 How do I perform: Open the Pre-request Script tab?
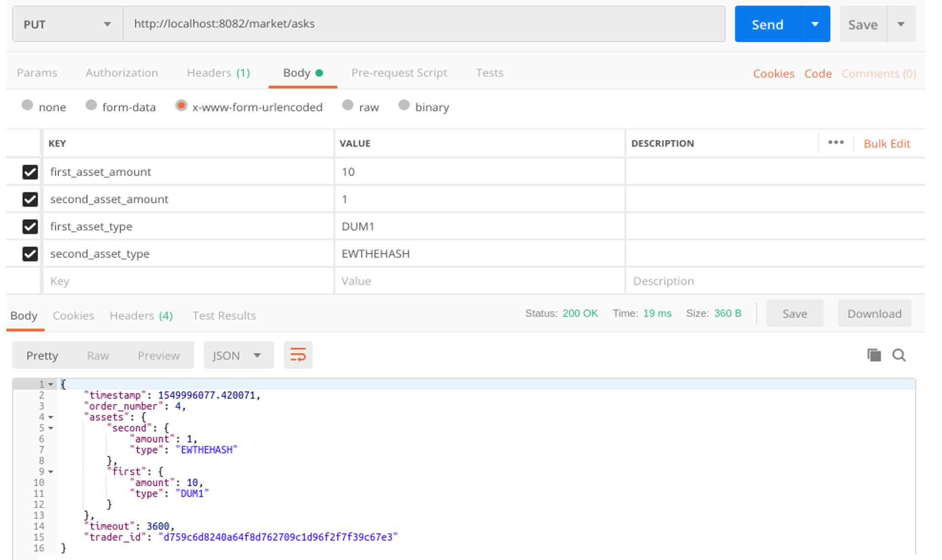tap(399, 73)
